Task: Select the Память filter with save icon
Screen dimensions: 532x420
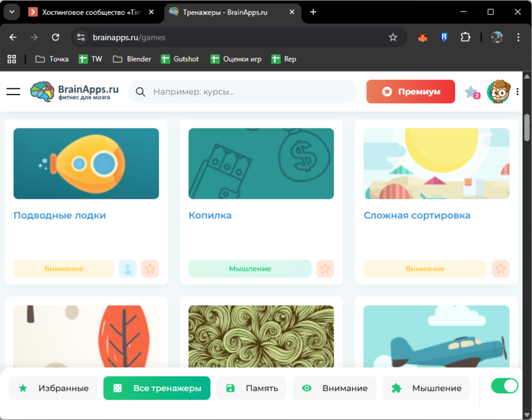Action: tap(251, 387)
